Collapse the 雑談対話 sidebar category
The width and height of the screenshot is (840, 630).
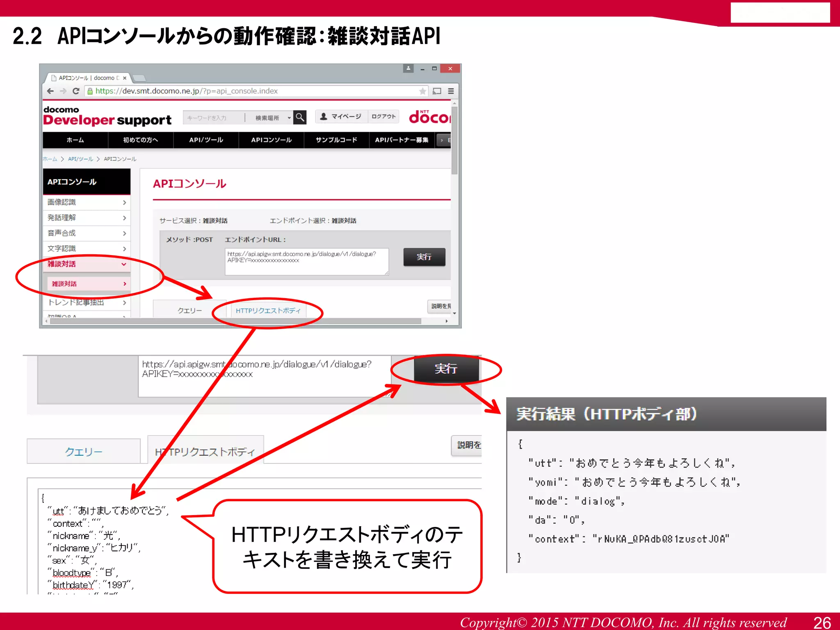pyautogui.click(x=87, y=264)
